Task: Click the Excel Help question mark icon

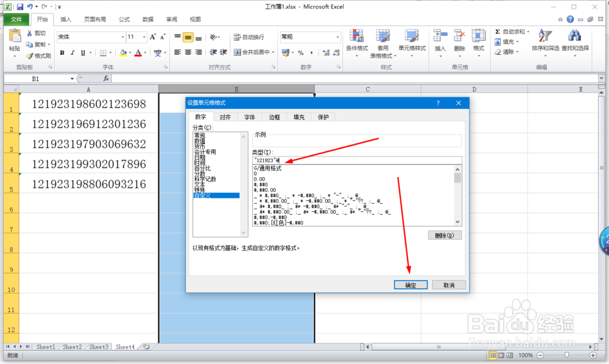Action: coord(570,19)
